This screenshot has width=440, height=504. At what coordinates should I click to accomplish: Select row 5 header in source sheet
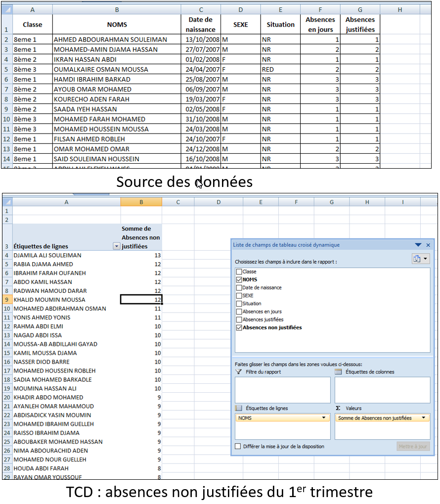[x=6, y=69]
